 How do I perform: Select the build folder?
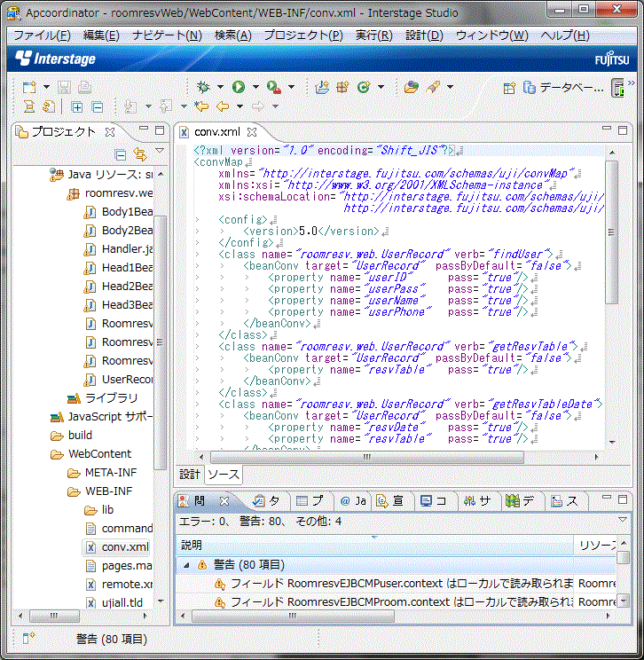pos(72,436)
